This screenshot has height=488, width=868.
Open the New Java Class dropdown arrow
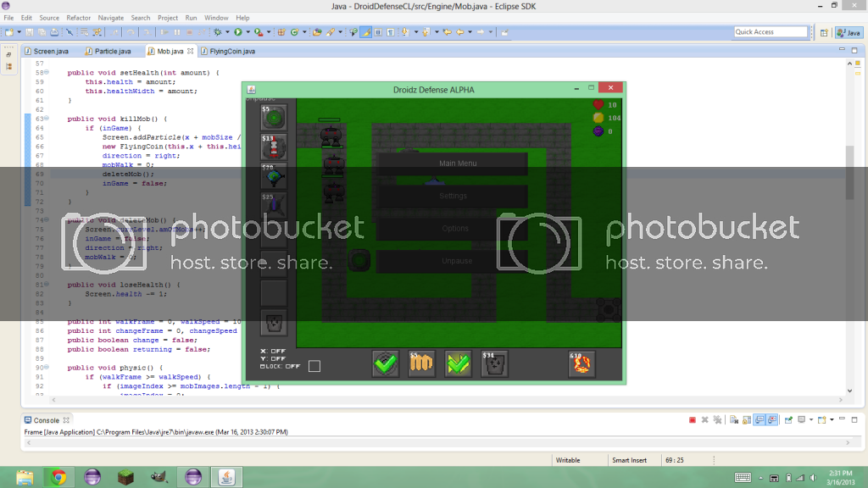304,32
